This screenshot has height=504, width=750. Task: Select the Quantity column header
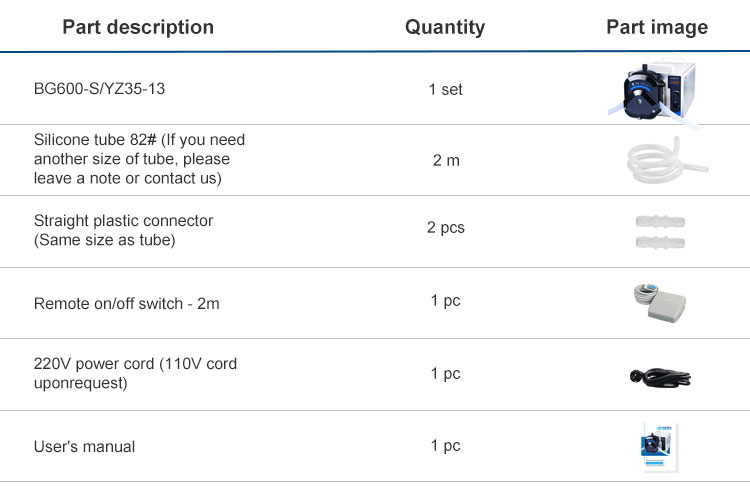pyautogui.click(x=445, y=27)
